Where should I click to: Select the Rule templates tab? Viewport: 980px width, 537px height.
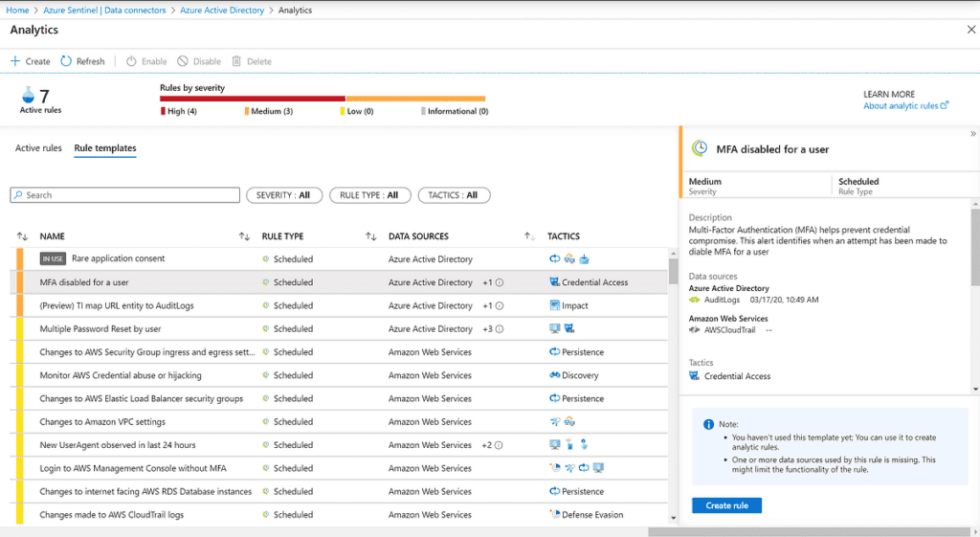coord(105,148)
